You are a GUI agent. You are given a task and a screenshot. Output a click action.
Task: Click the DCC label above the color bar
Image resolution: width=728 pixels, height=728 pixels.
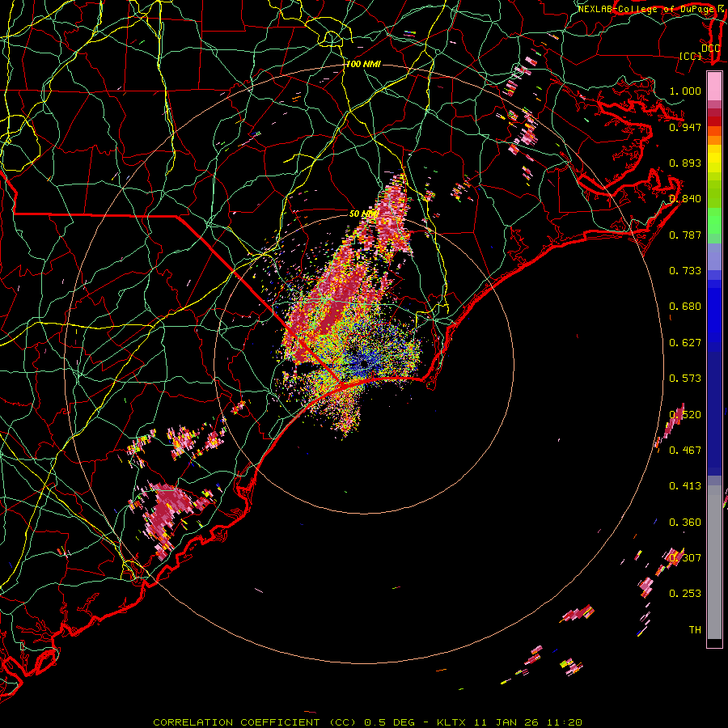pos(711,49)
